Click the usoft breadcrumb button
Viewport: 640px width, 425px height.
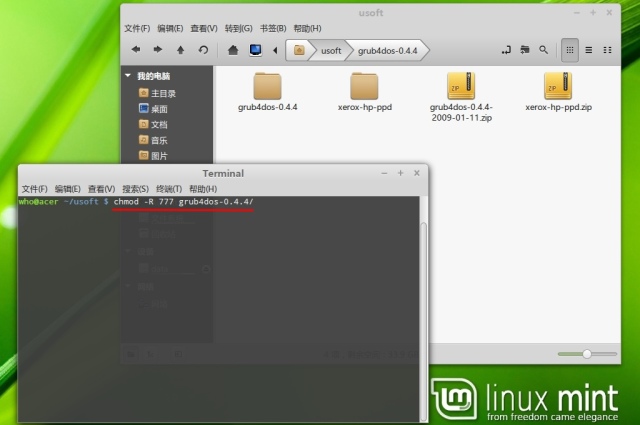331,51
